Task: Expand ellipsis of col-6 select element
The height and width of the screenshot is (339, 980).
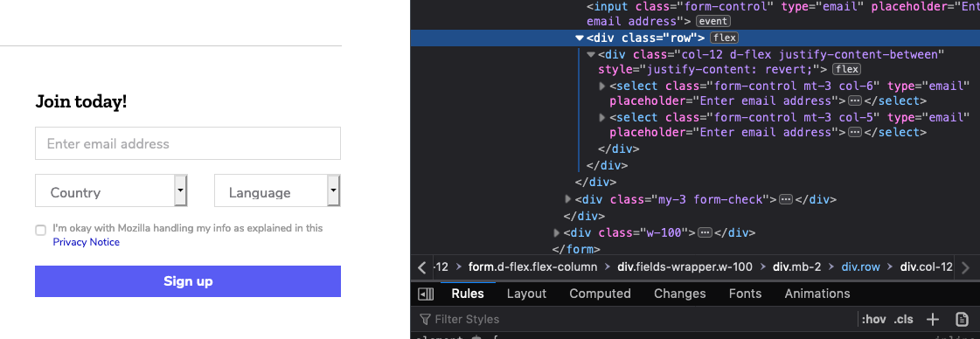Action: tap(854, 100)
